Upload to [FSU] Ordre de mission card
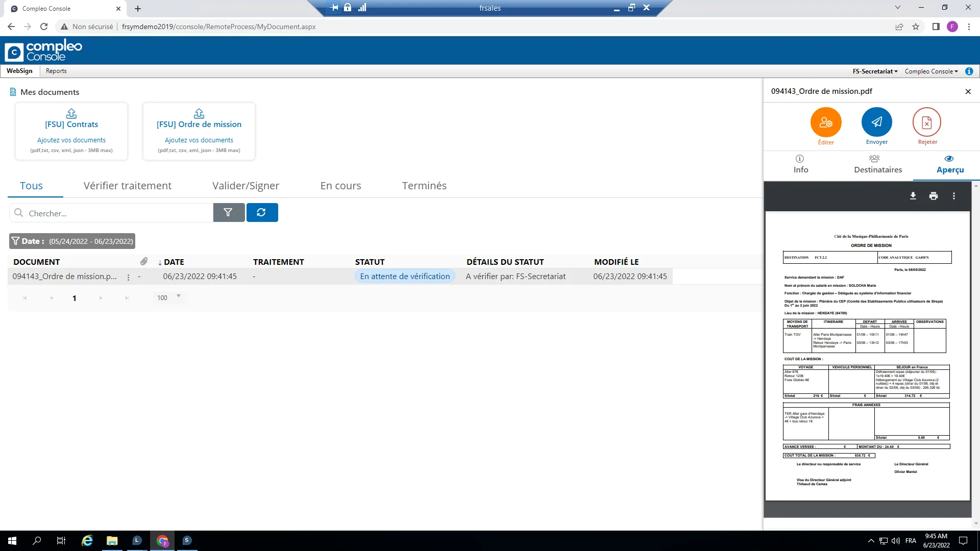 [199, 131]
